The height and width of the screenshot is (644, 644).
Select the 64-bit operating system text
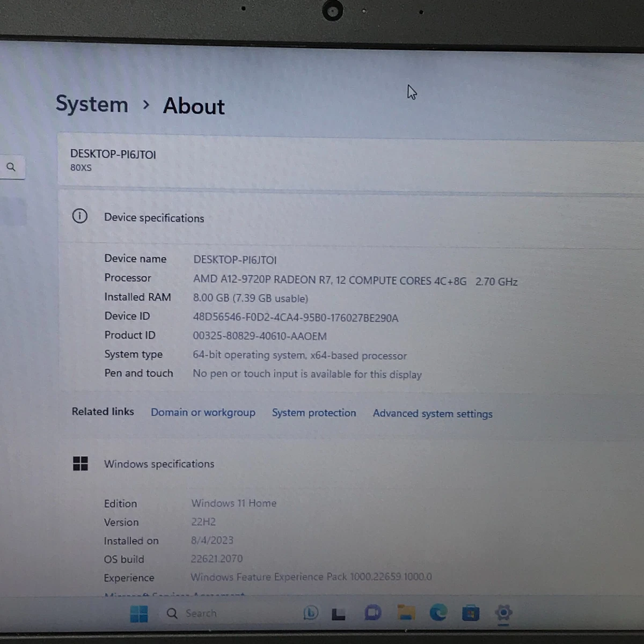click(x=299, y=355)
